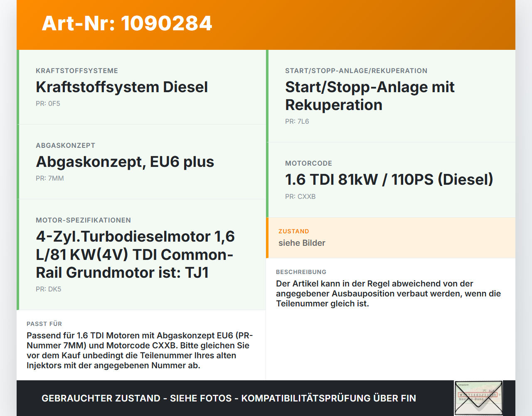
Task: Click the PR: 7MM code
Action: click(50, 179)
